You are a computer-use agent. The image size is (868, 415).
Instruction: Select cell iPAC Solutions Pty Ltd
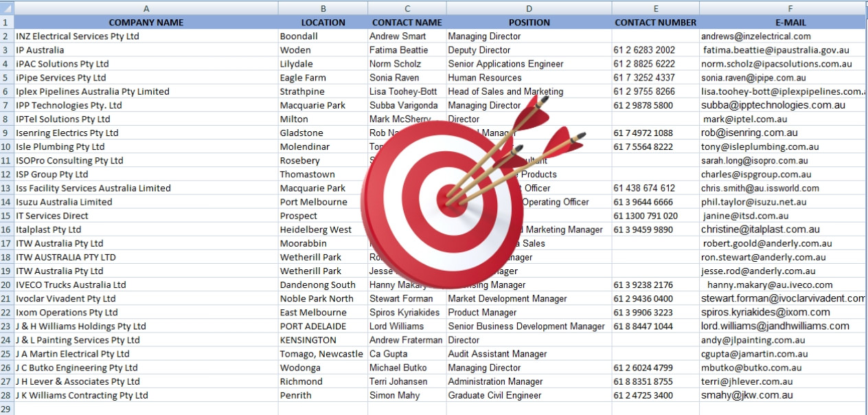pos(146,64)
